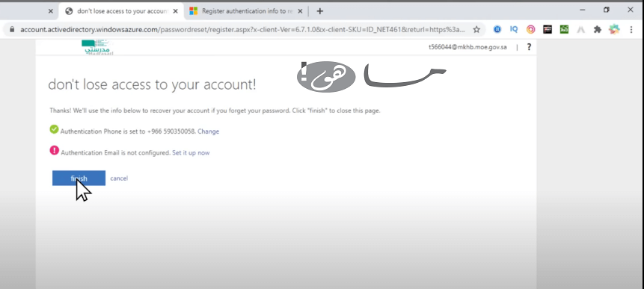Click the green check icon beside Authentication Phone
The height and width of the screenshot is (289, 644).
point(54,129)
